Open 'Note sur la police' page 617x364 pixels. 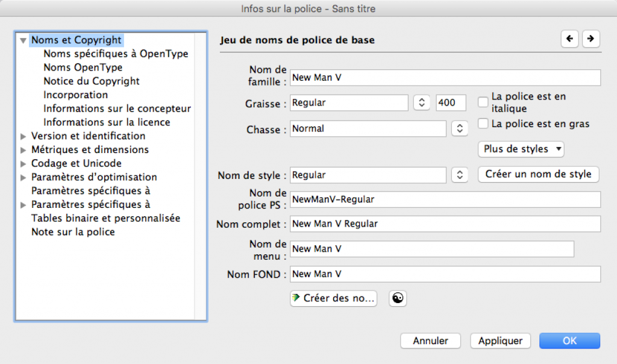pyautogui.click(x=73, y=232)
